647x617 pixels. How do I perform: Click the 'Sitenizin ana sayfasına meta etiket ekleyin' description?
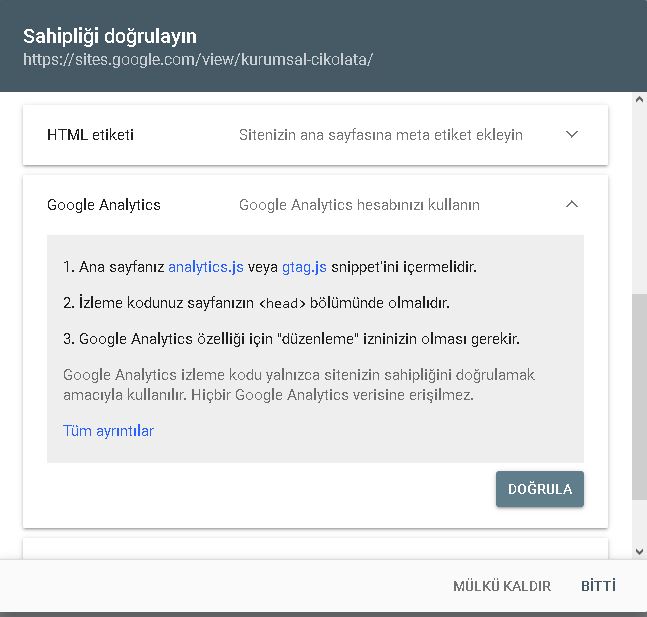click(x=380, y=134)
